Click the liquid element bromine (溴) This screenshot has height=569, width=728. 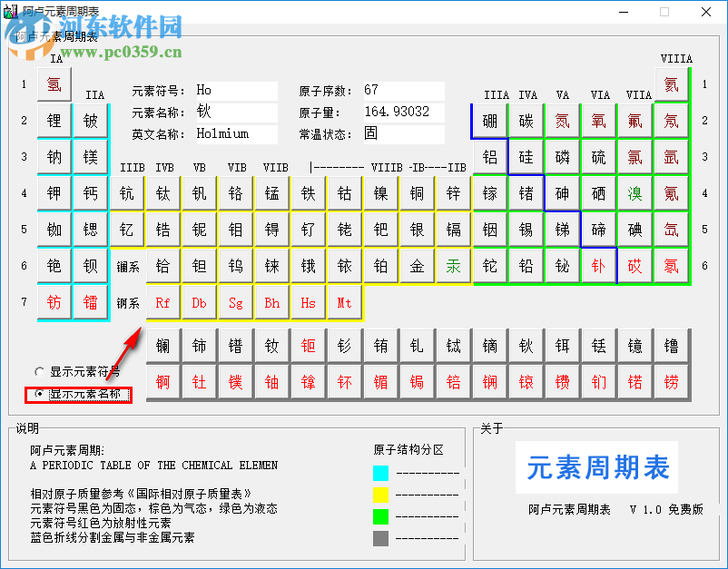click(635, 192)
